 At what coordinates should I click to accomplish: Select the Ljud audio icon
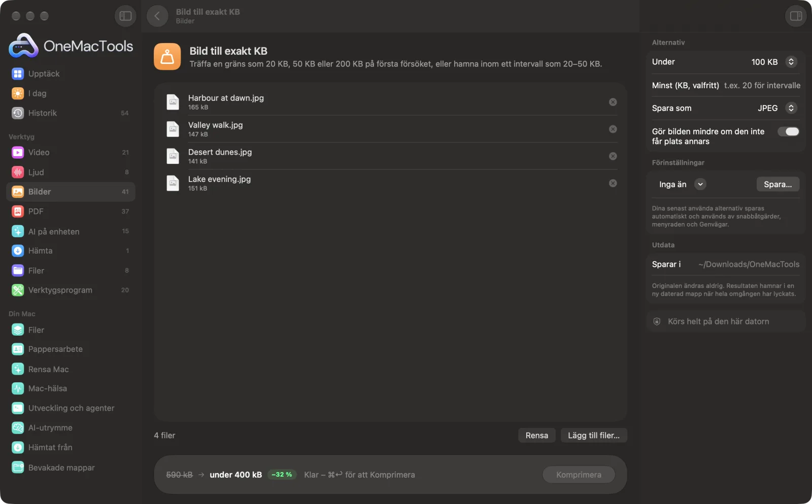(18, 172)
